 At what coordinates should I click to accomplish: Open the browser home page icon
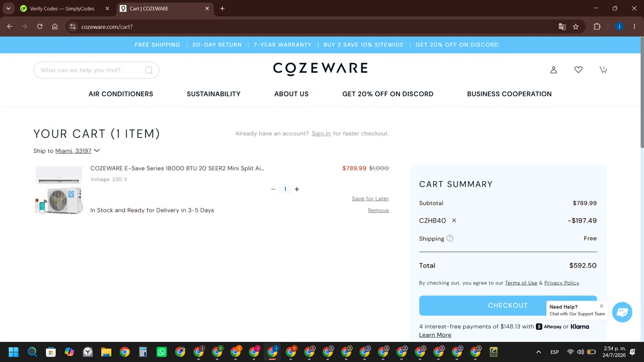click(55, 27)
